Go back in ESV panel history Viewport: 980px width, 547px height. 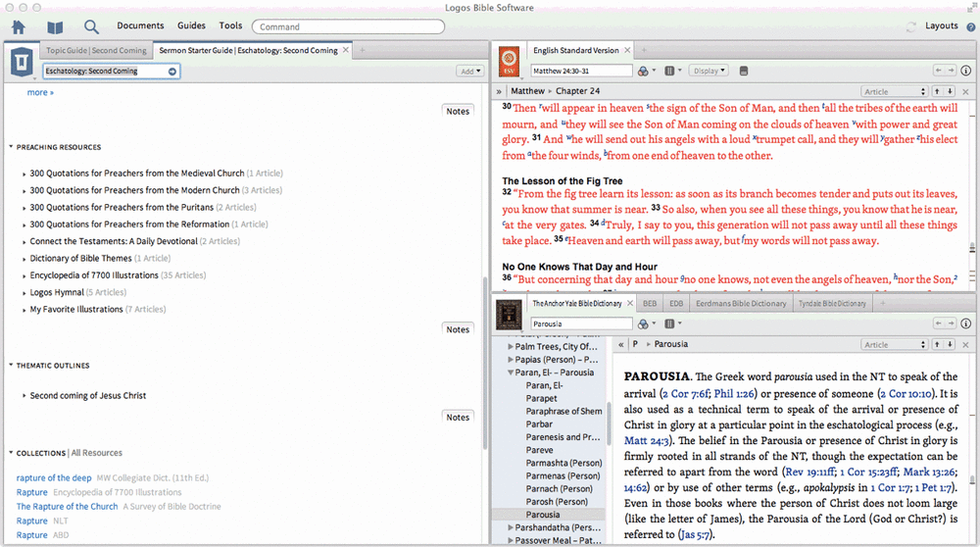pos(938,71)
